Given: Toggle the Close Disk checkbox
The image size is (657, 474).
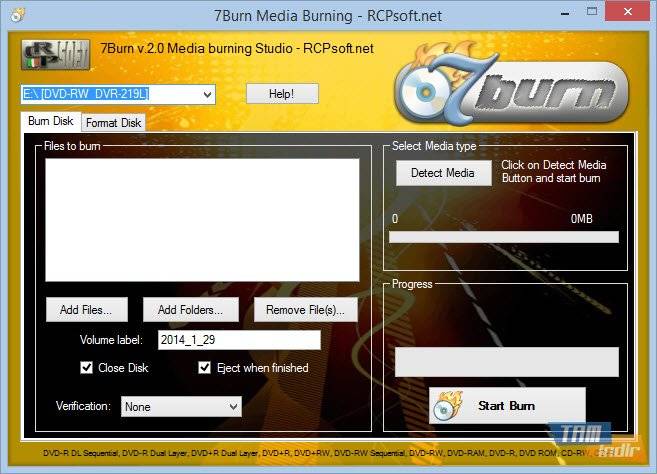Looking at the screenshot, I should click(x=87, y=368).
